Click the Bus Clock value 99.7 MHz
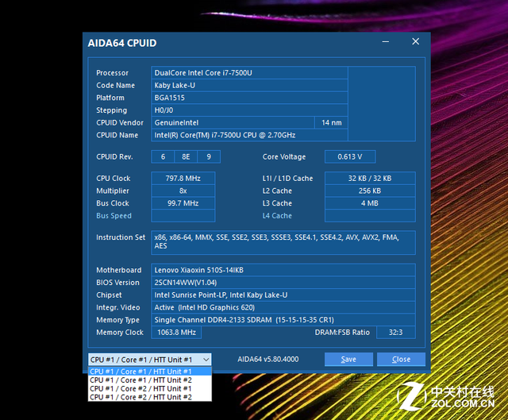508x420 pixels. [183, 203]
